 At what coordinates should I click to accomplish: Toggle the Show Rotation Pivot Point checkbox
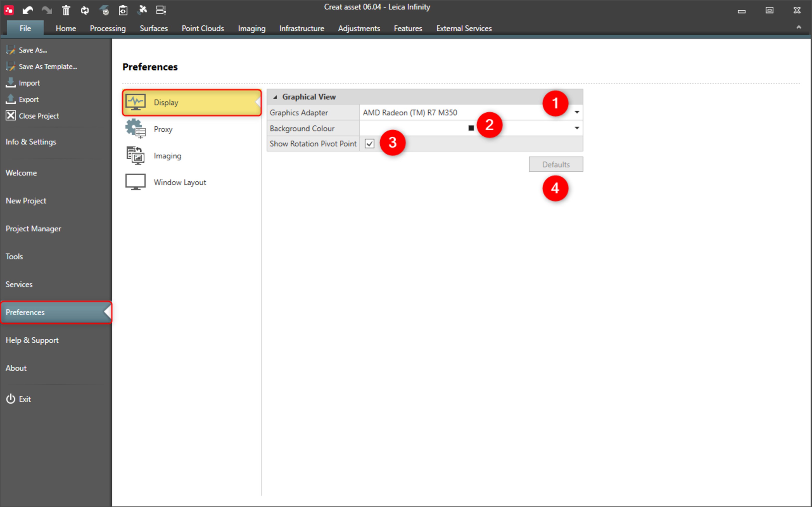369,143
